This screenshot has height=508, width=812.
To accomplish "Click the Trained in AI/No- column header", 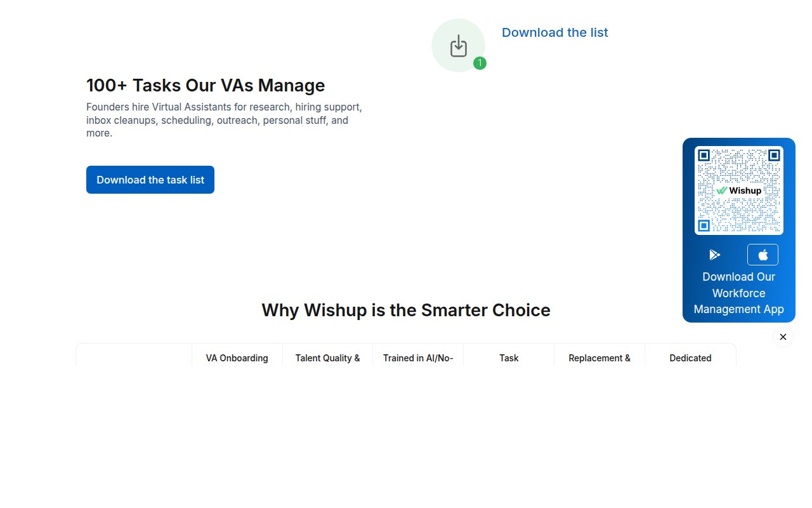I will [x=418, y=358].
